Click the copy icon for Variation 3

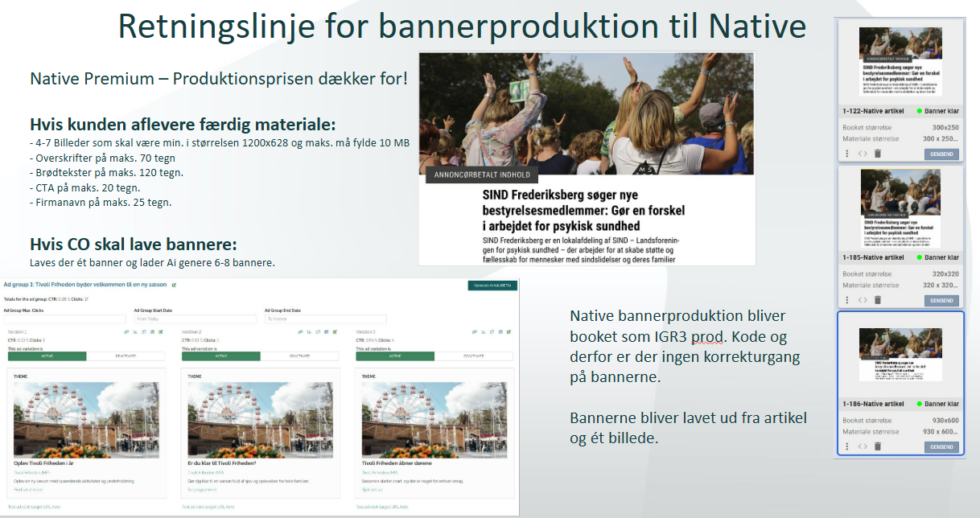coord(492,332)
